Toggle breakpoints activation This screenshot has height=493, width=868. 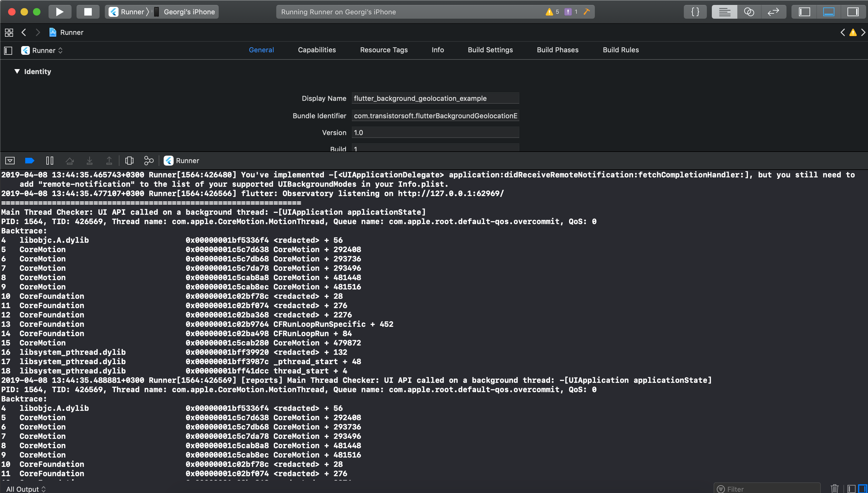click(x=30, y=161)
